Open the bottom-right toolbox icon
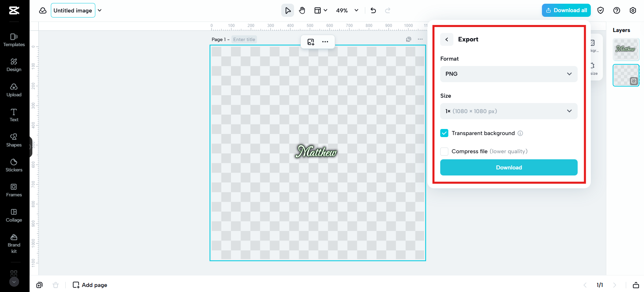 click(x=636, y=285)
